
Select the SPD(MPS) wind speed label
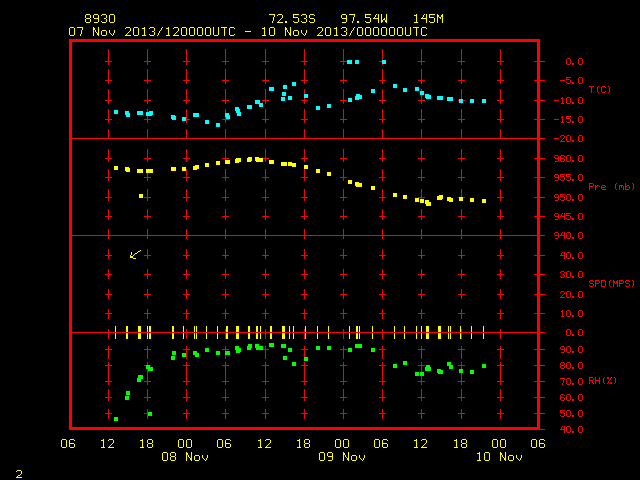click(x=611, y=283)
